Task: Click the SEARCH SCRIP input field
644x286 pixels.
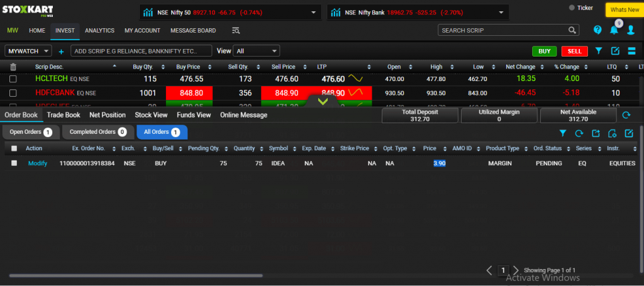Action: click(x=508, y=30)
